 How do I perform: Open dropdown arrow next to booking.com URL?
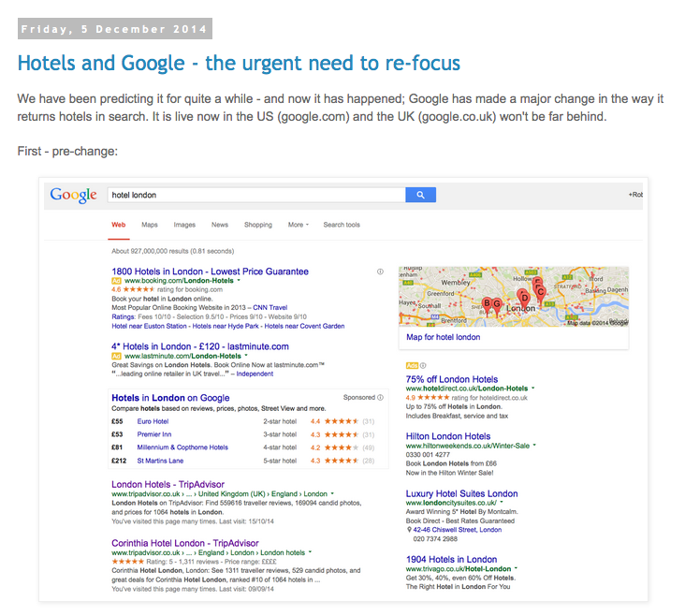[239, 280]
